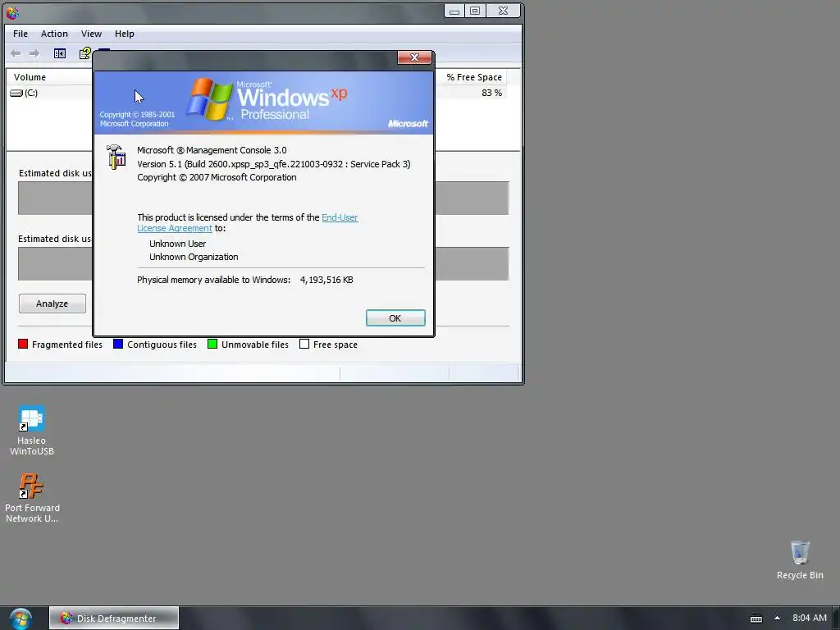Click the red Fragmented files swatch
840x630 pixels.
pos(23,344)
